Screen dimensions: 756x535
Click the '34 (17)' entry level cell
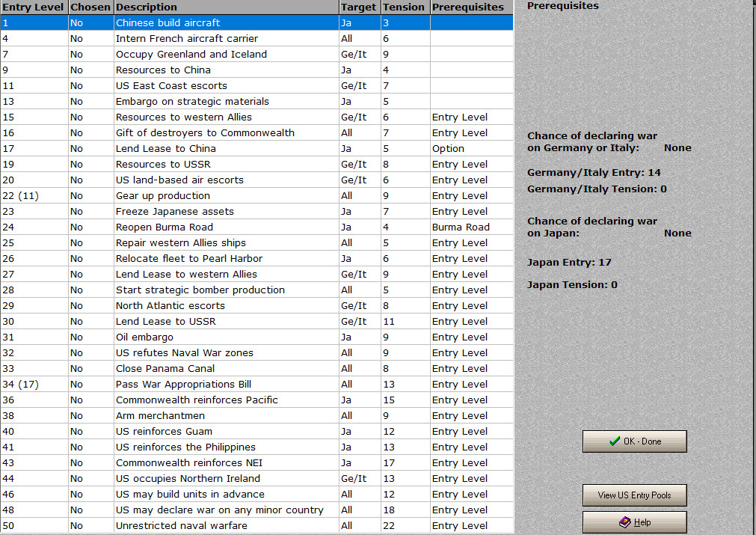[34, 385]
